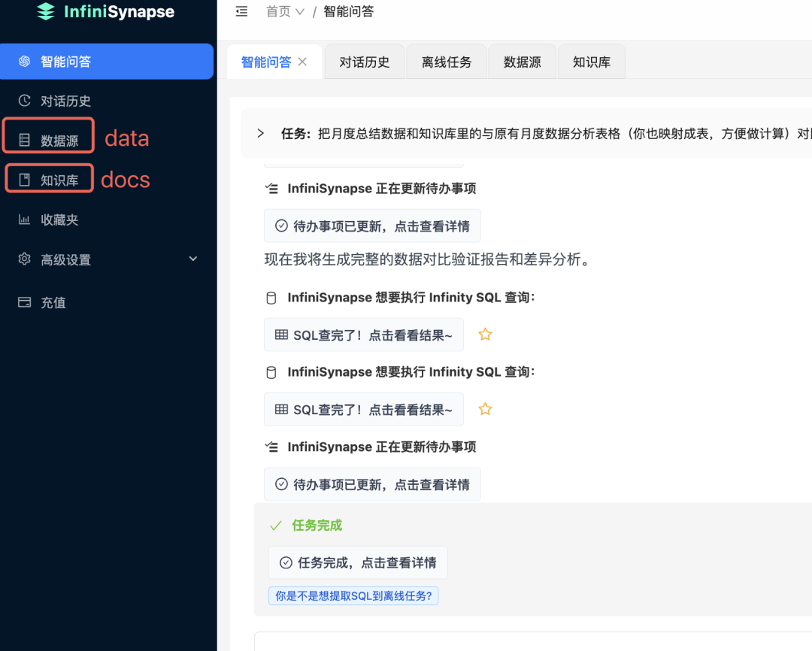Switch to the 知识库 tab

pos(592,62)
